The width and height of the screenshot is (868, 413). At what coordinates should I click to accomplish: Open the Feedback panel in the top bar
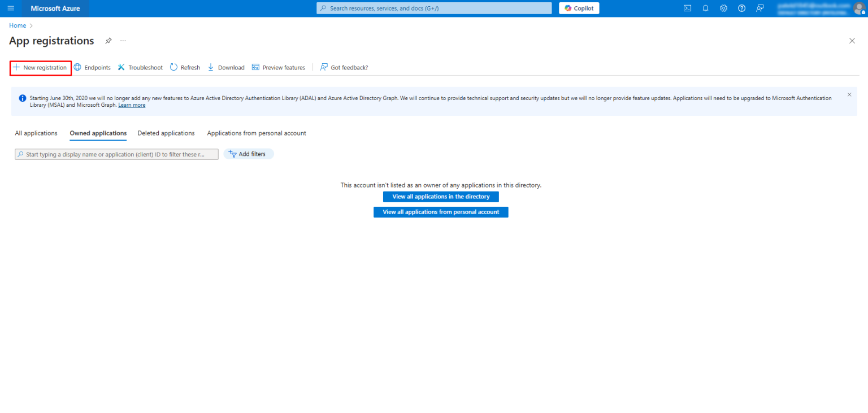759,8
